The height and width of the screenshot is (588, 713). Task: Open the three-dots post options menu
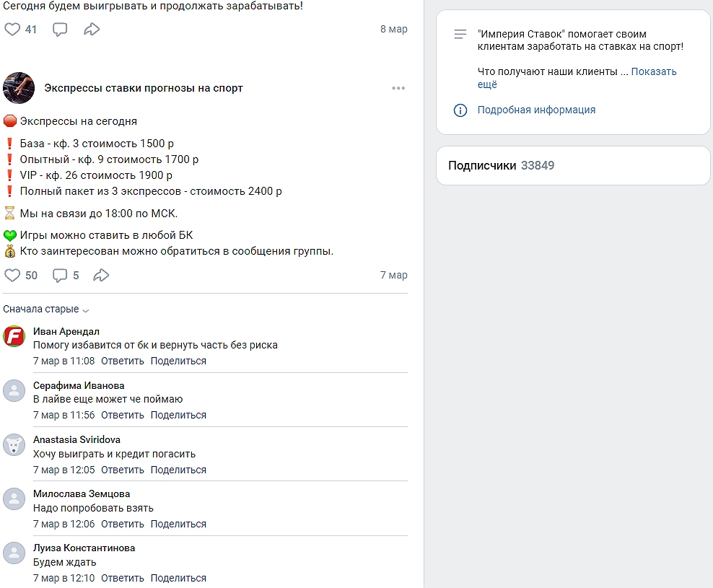point(398,88)
